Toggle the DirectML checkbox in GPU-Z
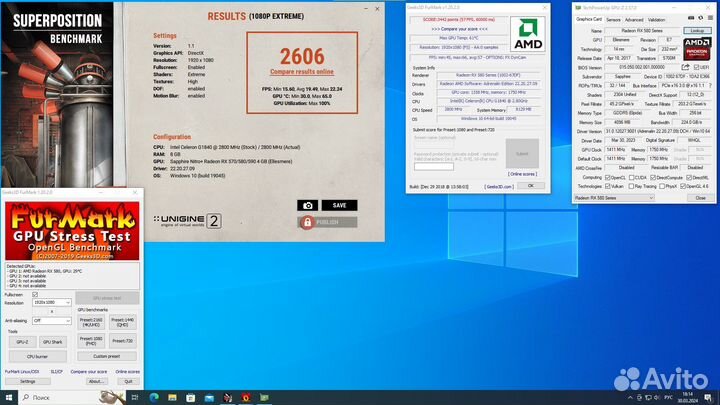Viewport: 720px width, 405px height. [689, 177]
